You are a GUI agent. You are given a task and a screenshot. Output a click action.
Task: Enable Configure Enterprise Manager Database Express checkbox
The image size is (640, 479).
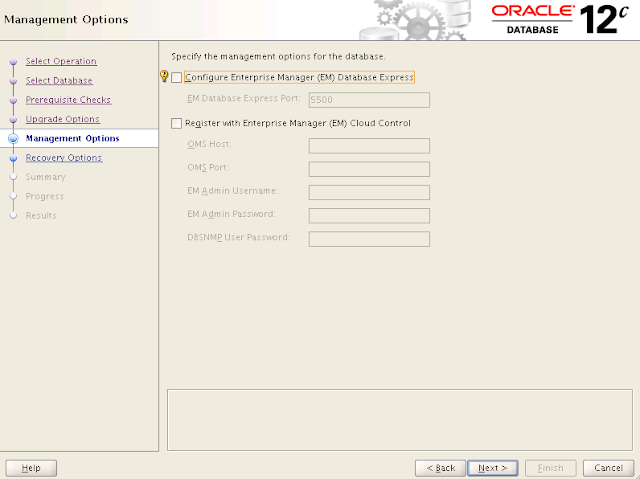(x=176, y=78)
